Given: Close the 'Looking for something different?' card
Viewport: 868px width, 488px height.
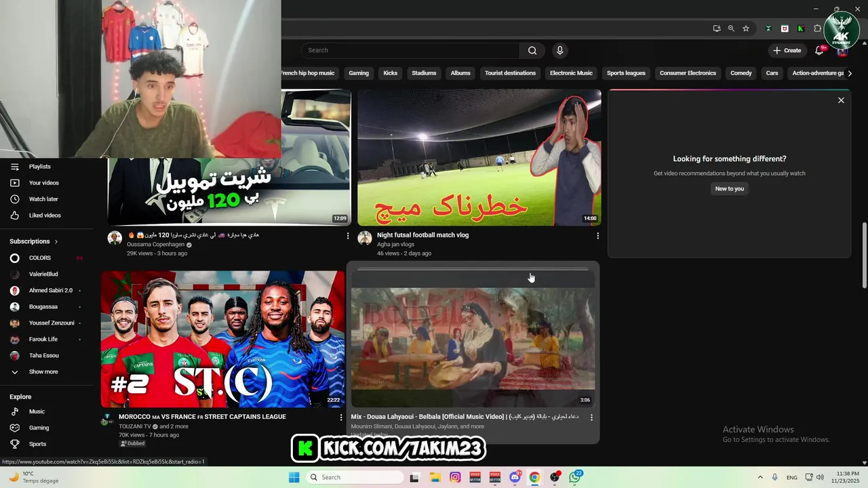Looking at the screenshot, I should point(841,100).
